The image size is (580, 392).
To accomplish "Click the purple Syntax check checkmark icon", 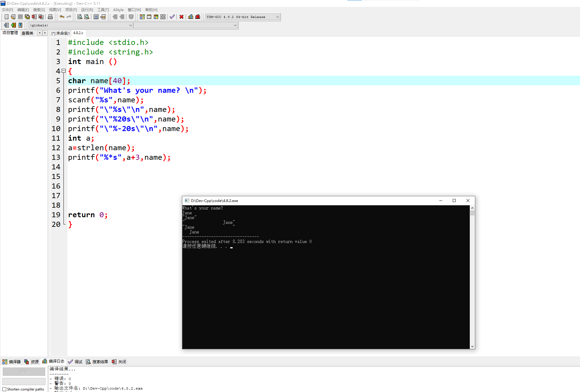I will coord(172,17).
